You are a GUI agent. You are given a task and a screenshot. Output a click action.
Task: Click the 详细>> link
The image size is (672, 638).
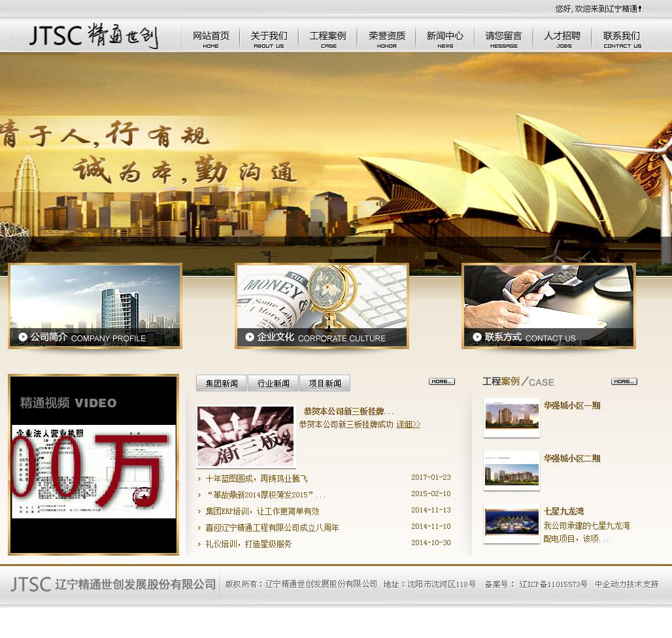tap(409, 424)
